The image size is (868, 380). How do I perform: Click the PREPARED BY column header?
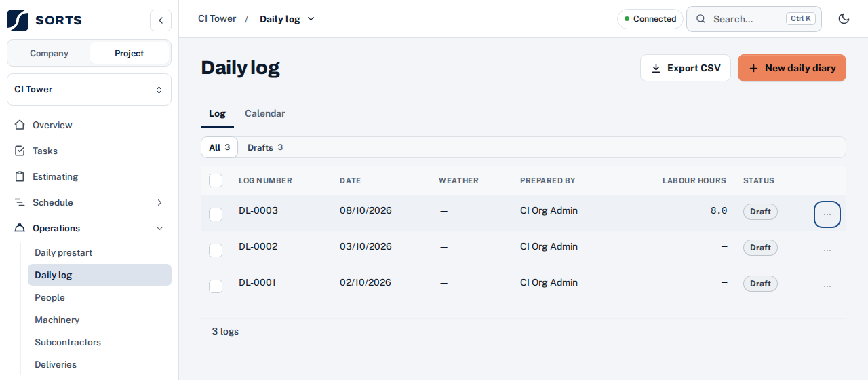pyautogui.click(x=547, y=180)
